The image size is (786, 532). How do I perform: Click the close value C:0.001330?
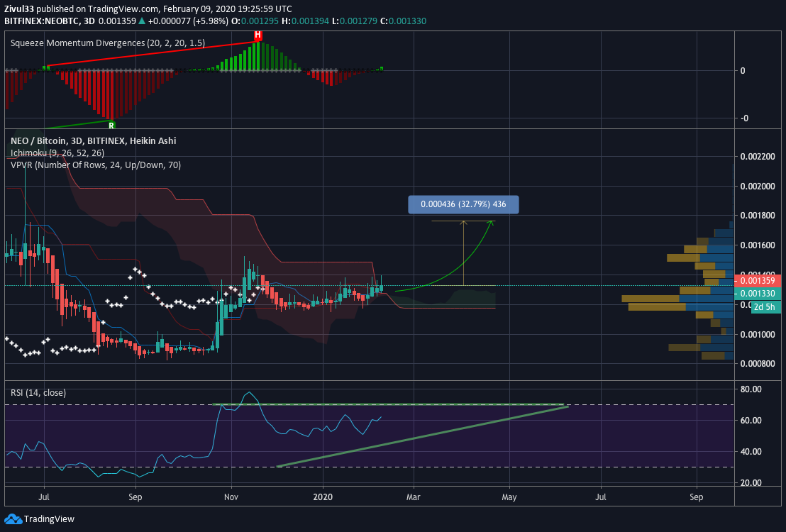(x=403, y=21)
